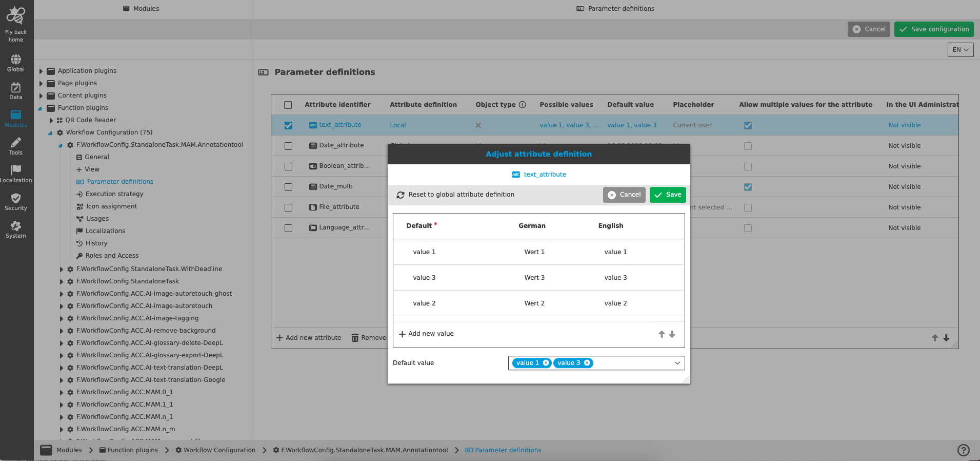Expand Page plugins tree node
This screenshot has height=461, width=980.
click(x=41, y=83)
